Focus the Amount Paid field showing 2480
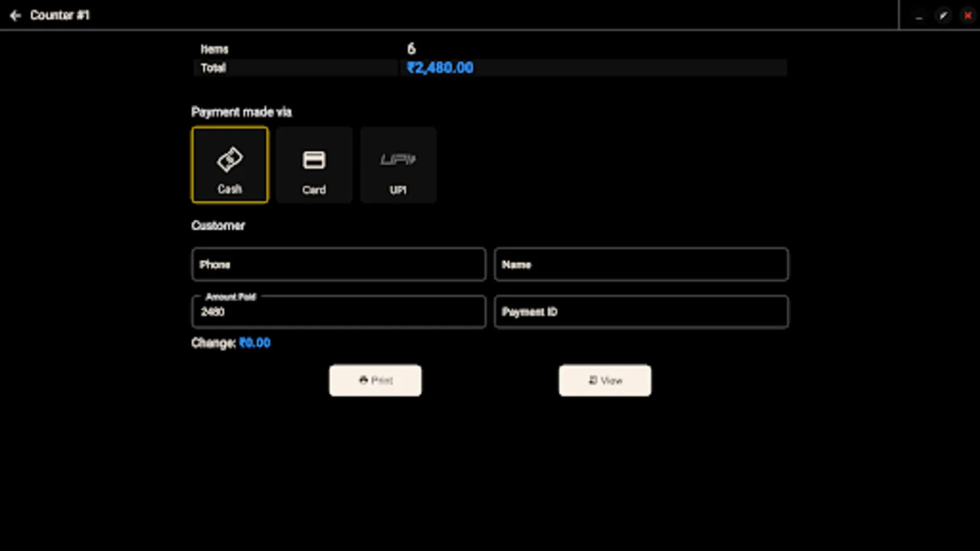This screenshot has width=980, height=551. coord(339,312)
